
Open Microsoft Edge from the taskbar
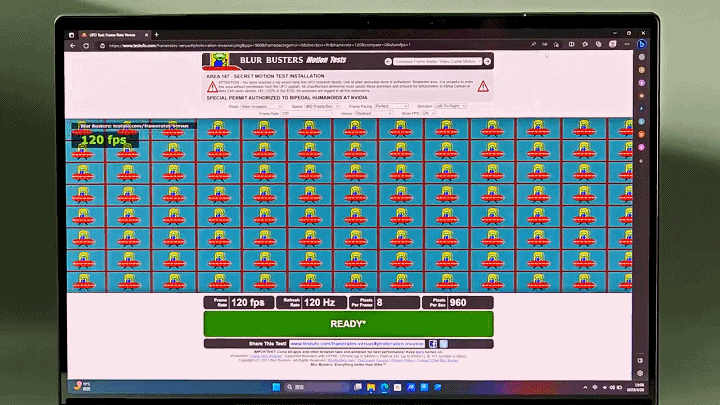[x=384, y=388]
